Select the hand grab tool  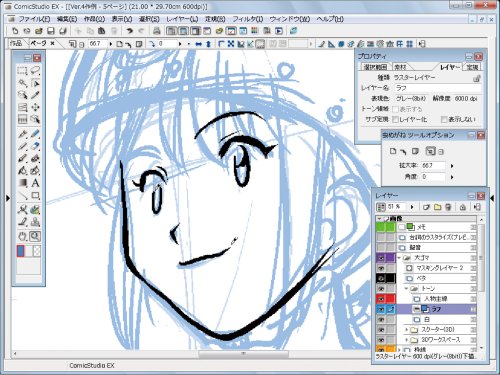[22, 236]
